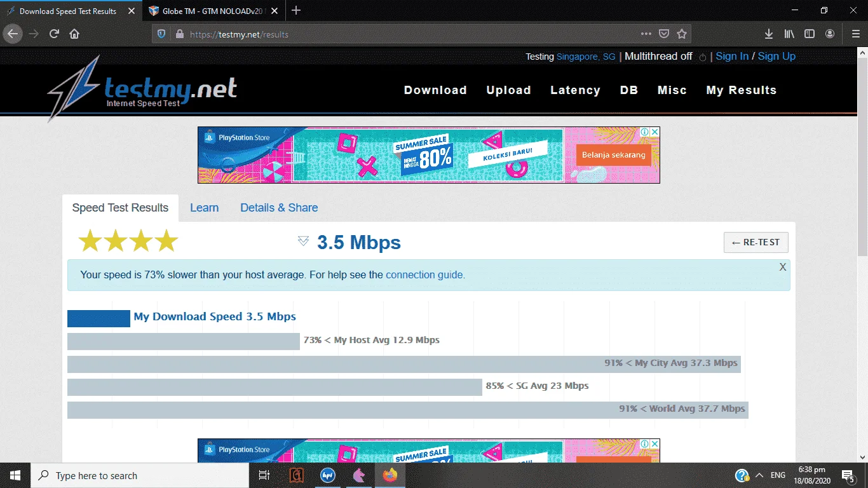Click the four-star rating
The image size is (868, 488).
(x=128, y=241)
